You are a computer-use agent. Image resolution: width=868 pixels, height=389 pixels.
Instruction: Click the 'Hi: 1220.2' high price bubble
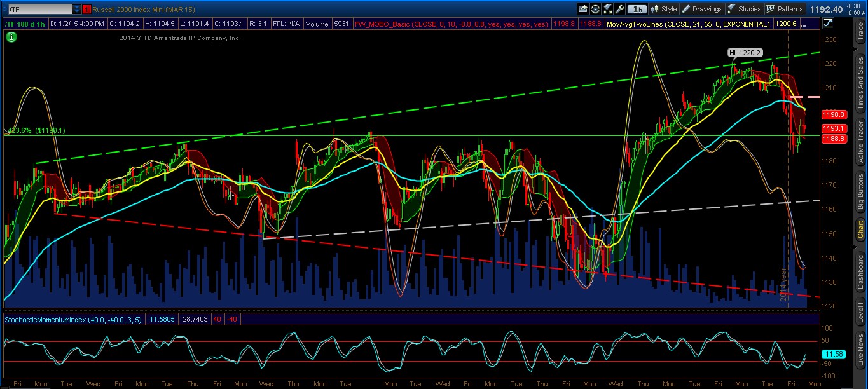click(x=745, y=53)
